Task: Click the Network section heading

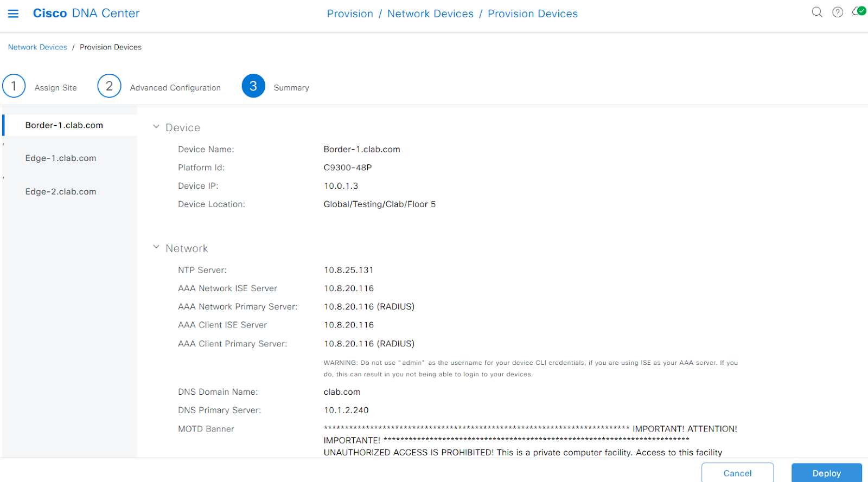Action: coord(187,248)
